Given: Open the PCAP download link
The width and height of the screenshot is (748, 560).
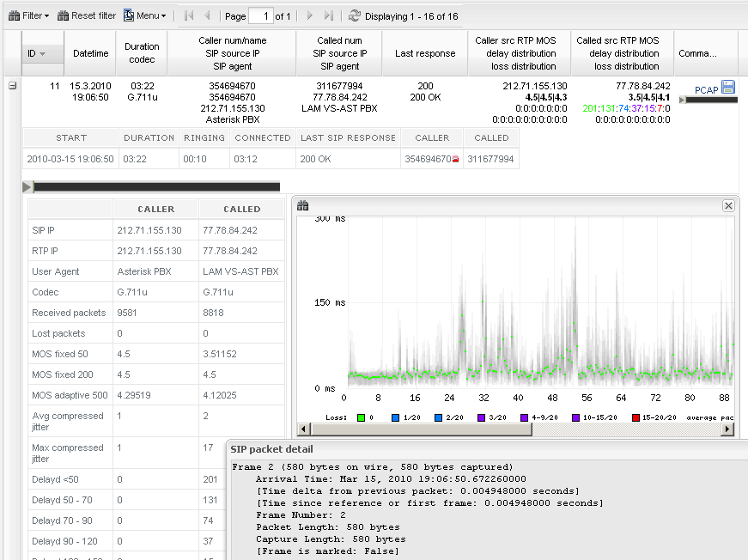Looking at the screenshot, I should (x=706, y=90).
